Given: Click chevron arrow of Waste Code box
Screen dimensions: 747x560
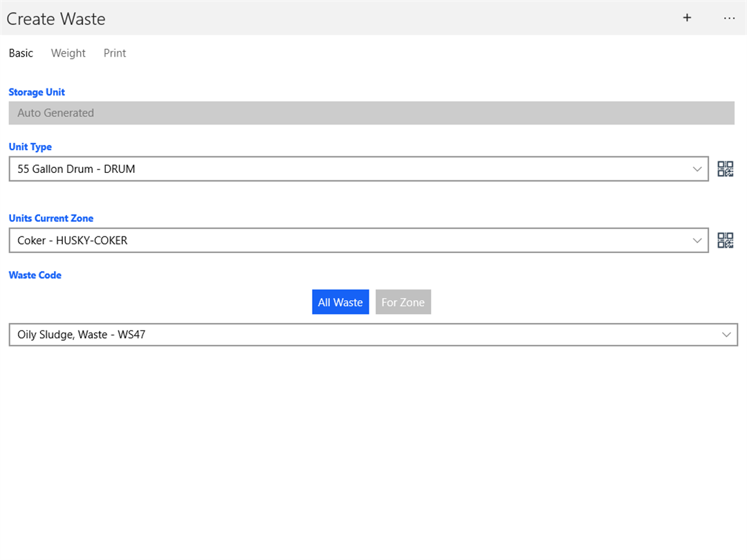Looking at the screenshot, I should click(x=726, y=335).
